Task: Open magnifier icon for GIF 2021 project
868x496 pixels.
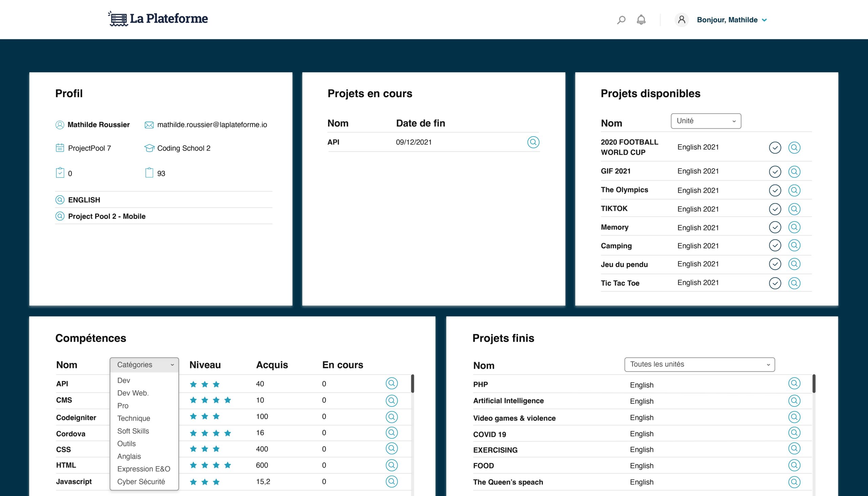Action: tap(794, 171)
